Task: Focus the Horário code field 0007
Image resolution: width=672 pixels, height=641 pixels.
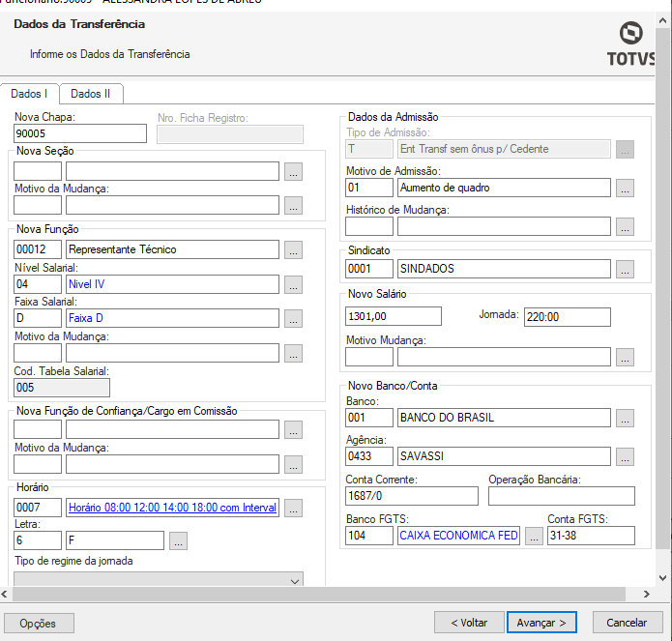Action: coord(38,508)
